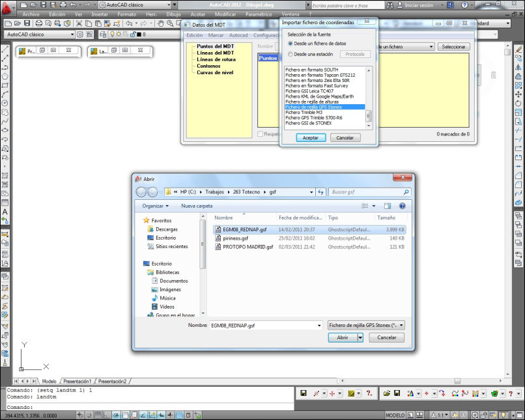The width and height of the screenshot is (525, 420).
Task: Click the Plot preview icon
Action: coord(48,23)
